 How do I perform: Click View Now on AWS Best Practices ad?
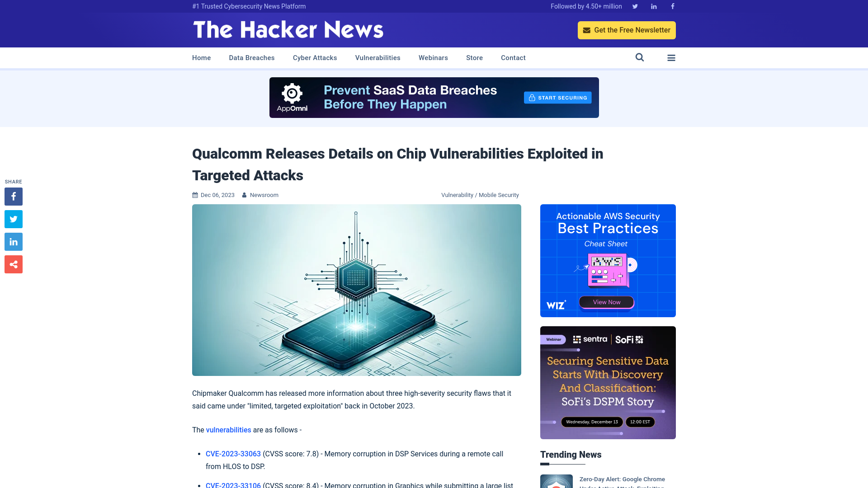606,301
